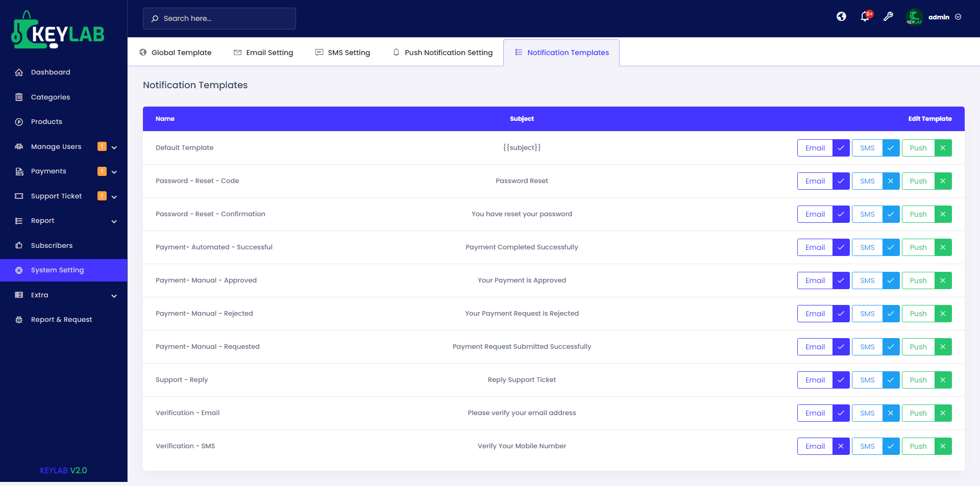980x486 pixels.
Task: Click the 'Payment- Manual - Rejected' name cell
Action: [204, 314]
